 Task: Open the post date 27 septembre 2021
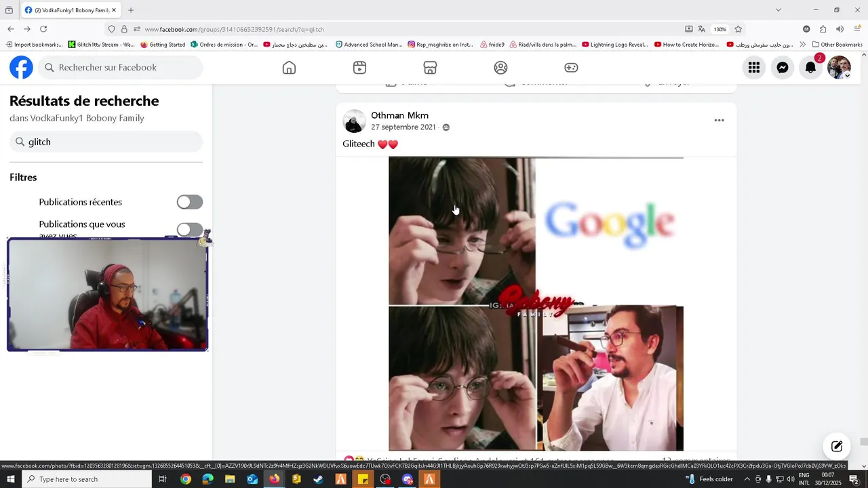(x=403, y=127)
